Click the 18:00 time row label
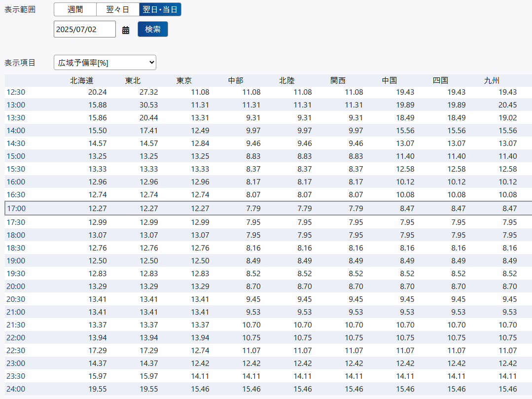 [x=16, y=235]
